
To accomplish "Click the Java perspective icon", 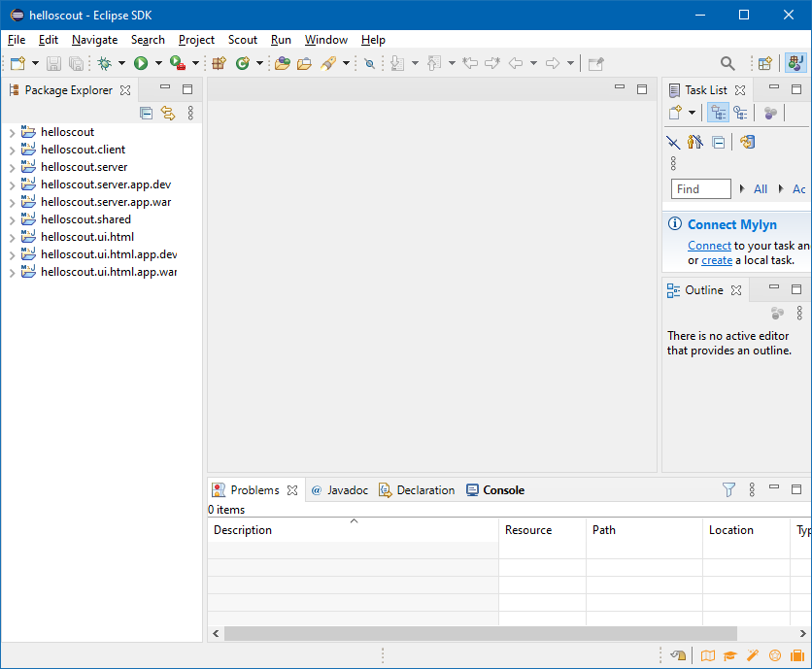I will point(796,63).
